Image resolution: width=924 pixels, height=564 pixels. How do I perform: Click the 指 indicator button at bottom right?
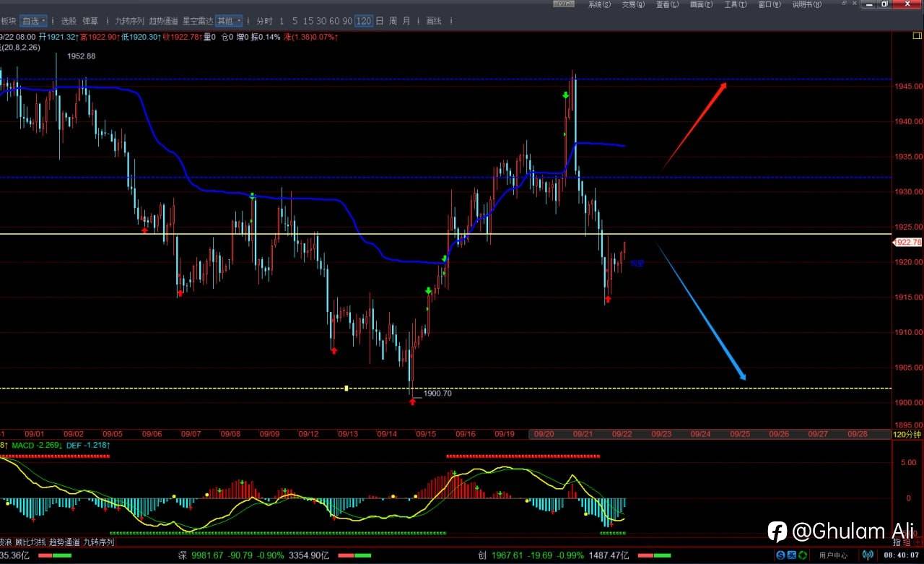pyautogui.click(x=897, y=542)
